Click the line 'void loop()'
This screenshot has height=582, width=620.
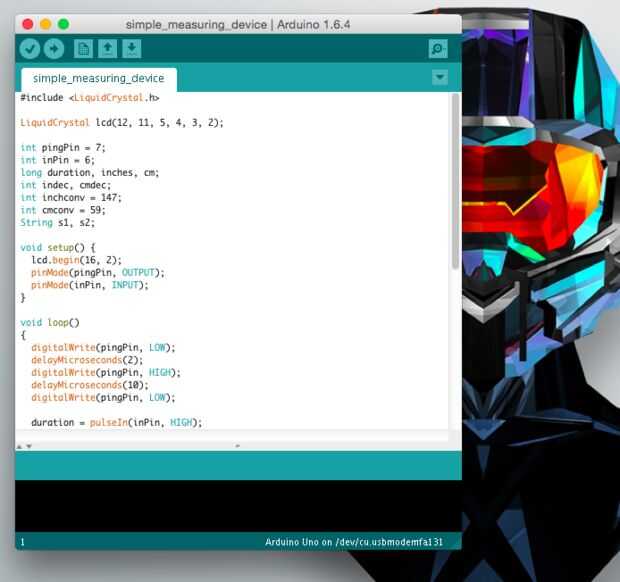click(50, 323)
